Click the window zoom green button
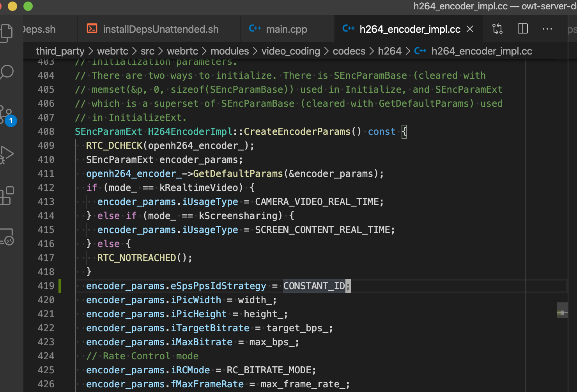Screen dimensions: 577x392 pyautogui.click(x=28, y=6)
